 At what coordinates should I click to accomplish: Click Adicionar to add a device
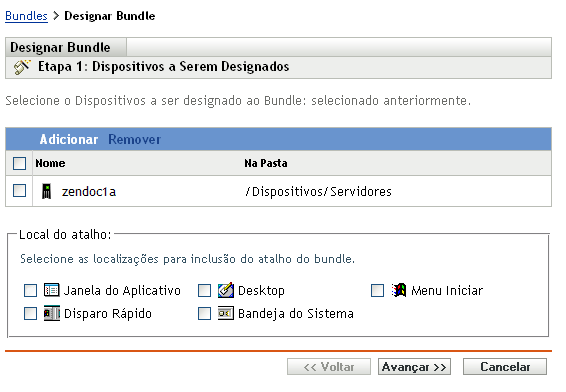tap(69, 139)
